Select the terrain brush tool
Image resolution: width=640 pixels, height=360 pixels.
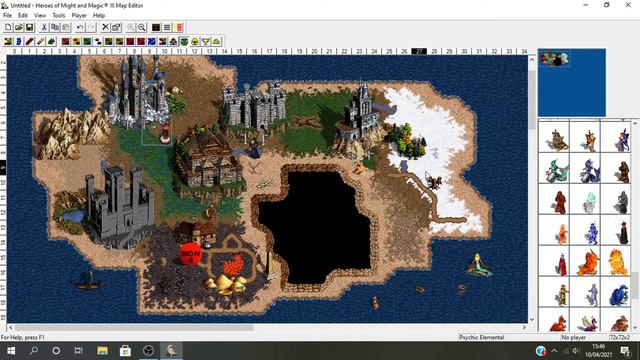coord(8,41)
